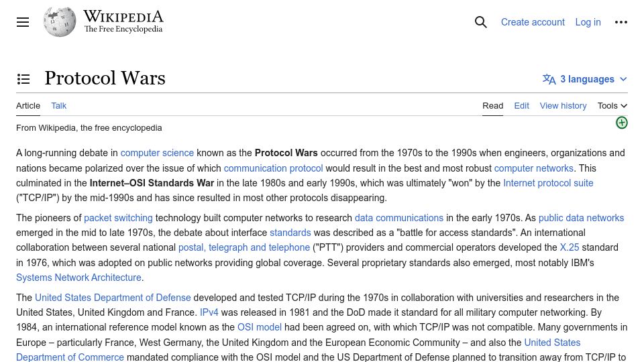Open the main menu hamburger icon
The width and height of the screenshot is (644, 362).
pos(23,22)
